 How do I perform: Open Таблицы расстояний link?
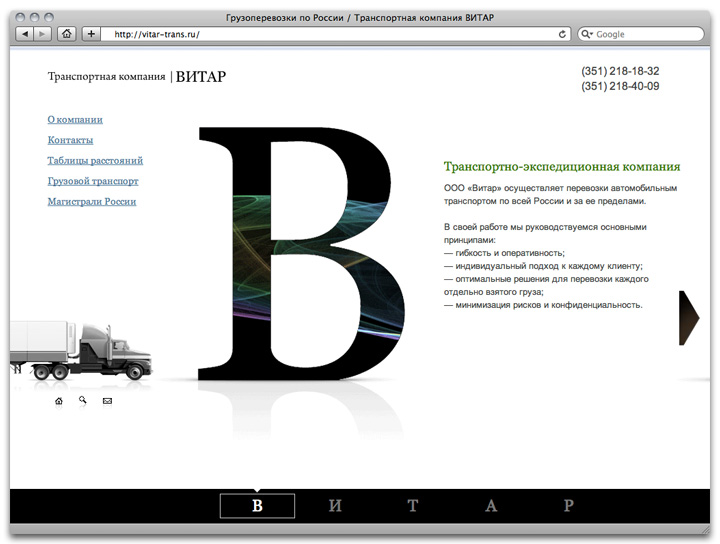[x=95, y=161]
